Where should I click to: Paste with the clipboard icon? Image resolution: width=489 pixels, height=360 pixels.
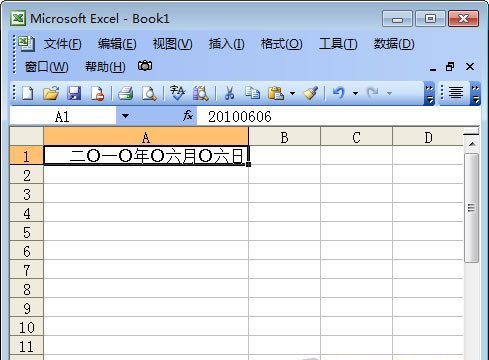point(276,93)
